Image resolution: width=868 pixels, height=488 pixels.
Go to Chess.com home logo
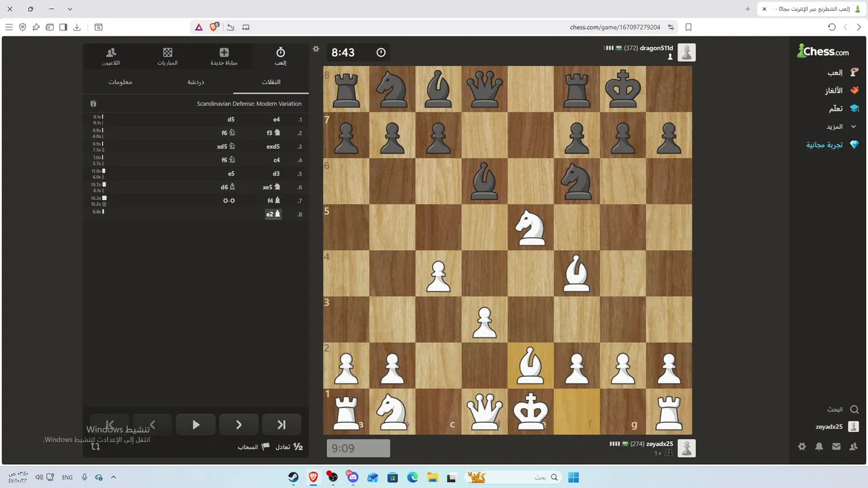point(823,52)
